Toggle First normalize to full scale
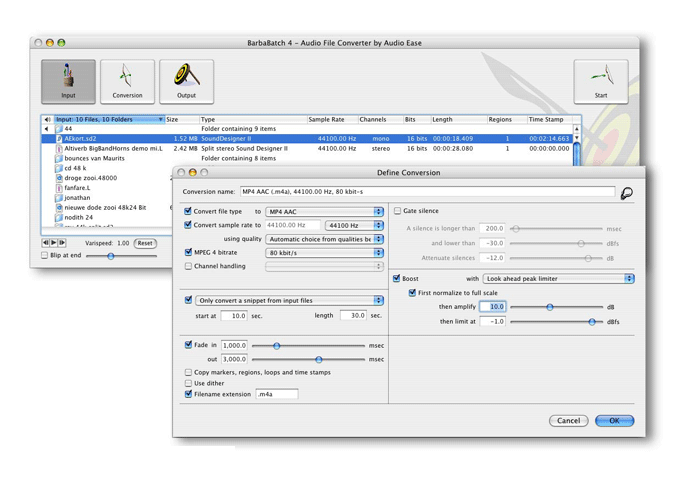686x480 pixels. click(x=412, y=293)
